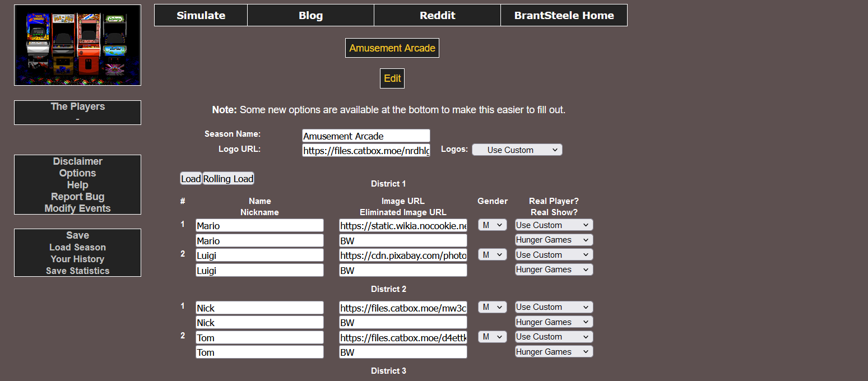Screen dimensions: 868x381
Task: Click the District 3 heading text
Action: coord(388,371)
